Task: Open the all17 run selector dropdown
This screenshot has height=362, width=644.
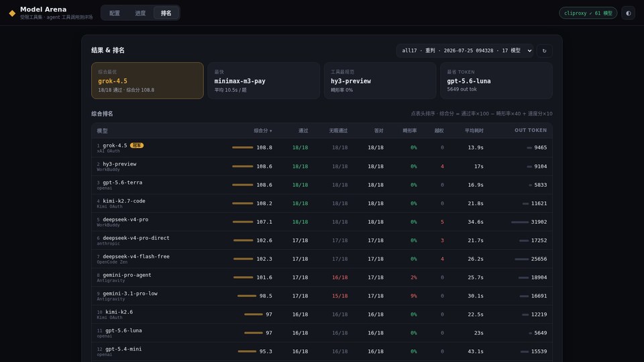Action: (465, 50)
